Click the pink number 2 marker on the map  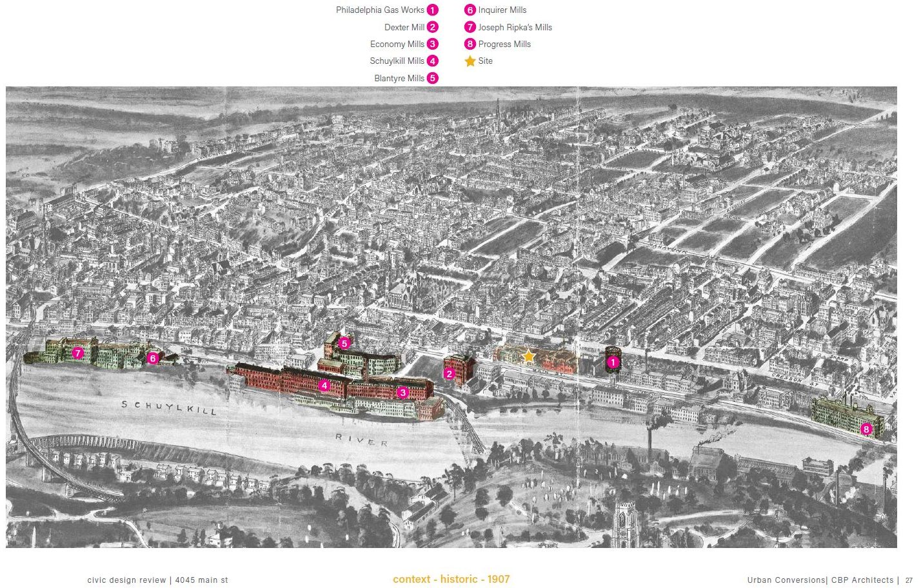(450, 373)
